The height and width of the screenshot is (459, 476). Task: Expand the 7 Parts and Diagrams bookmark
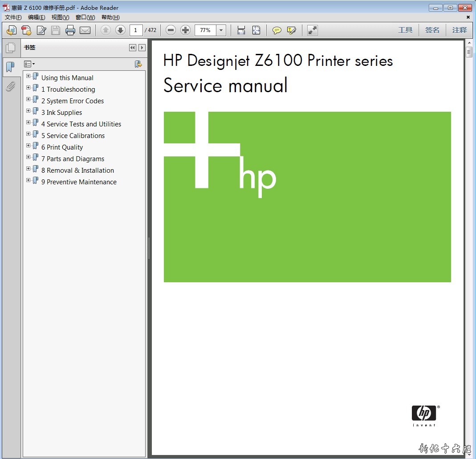click(28, 157)
